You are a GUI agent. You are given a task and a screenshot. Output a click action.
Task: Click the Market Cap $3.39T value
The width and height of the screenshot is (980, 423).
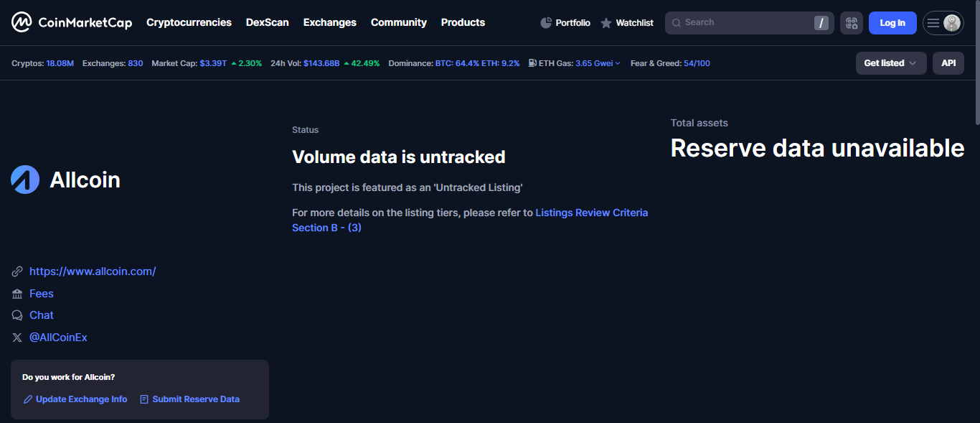213,63
